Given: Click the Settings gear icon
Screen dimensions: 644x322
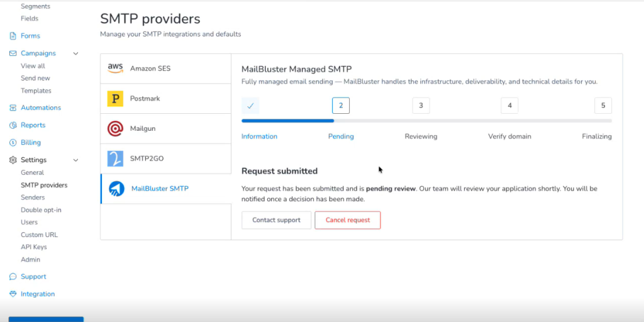Looking at the screenshot, I should point(13,160).
